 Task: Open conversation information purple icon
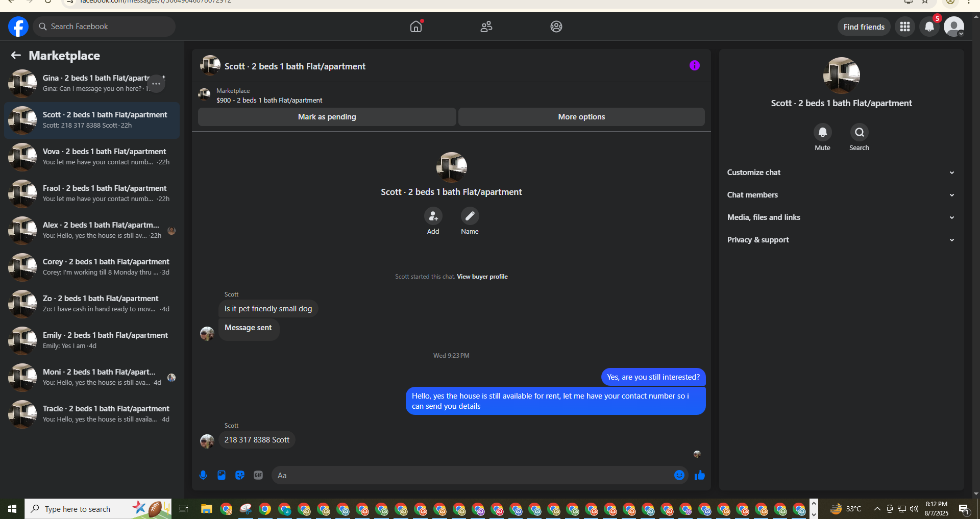[x=695, y=65]
